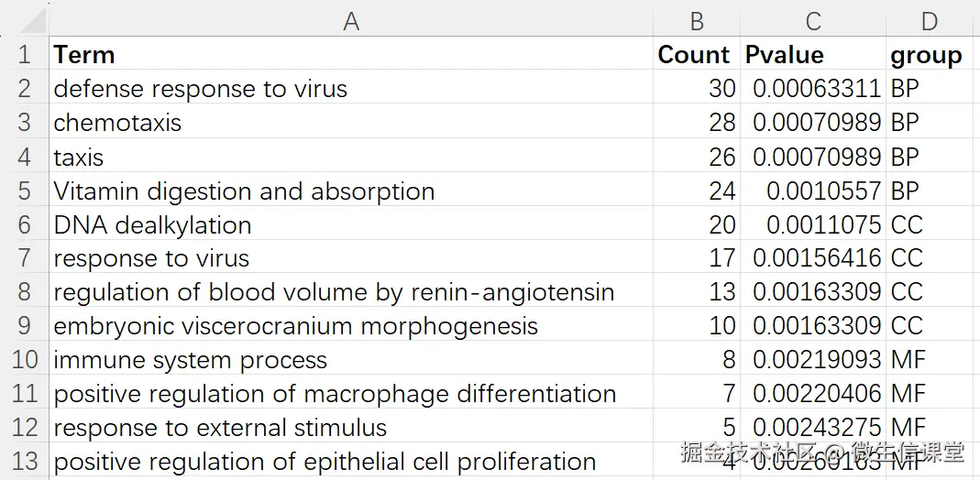980x480 pixels.
Task: Select column D header
Action: click(930, 20)
